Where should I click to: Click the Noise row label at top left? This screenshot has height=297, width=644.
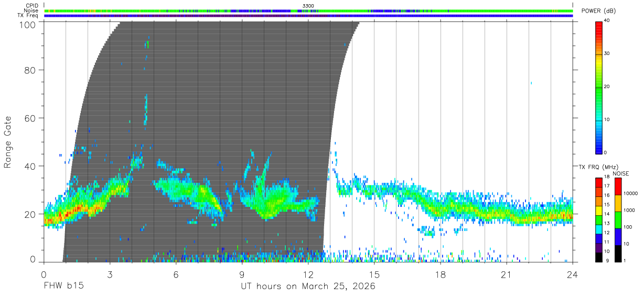tap(31, 10)
